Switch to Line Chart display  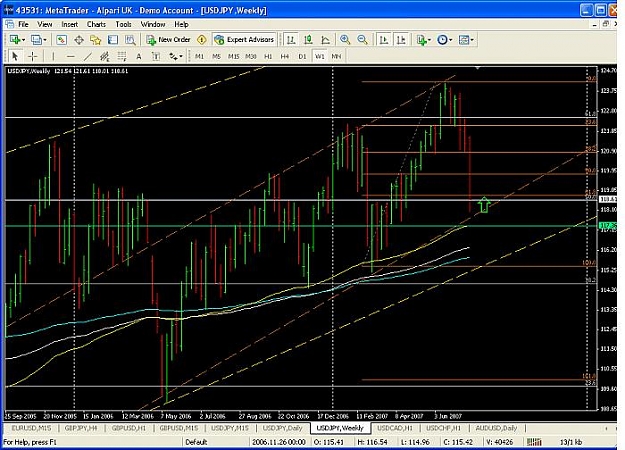point(325,40)
